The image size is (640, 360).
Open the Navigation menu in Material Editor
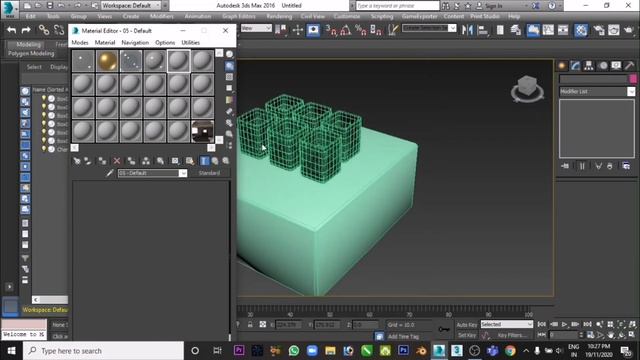coord(135,42)
